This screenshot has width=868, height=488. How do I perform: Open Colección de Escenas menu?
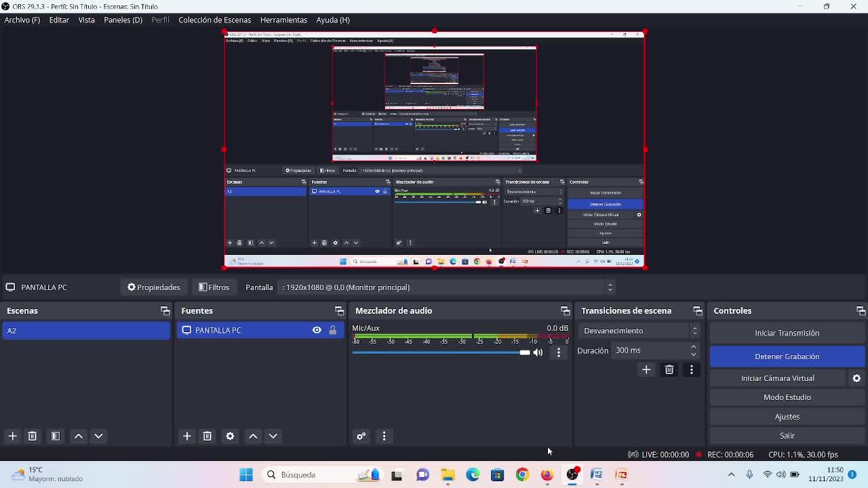click(x=214, y=20)
